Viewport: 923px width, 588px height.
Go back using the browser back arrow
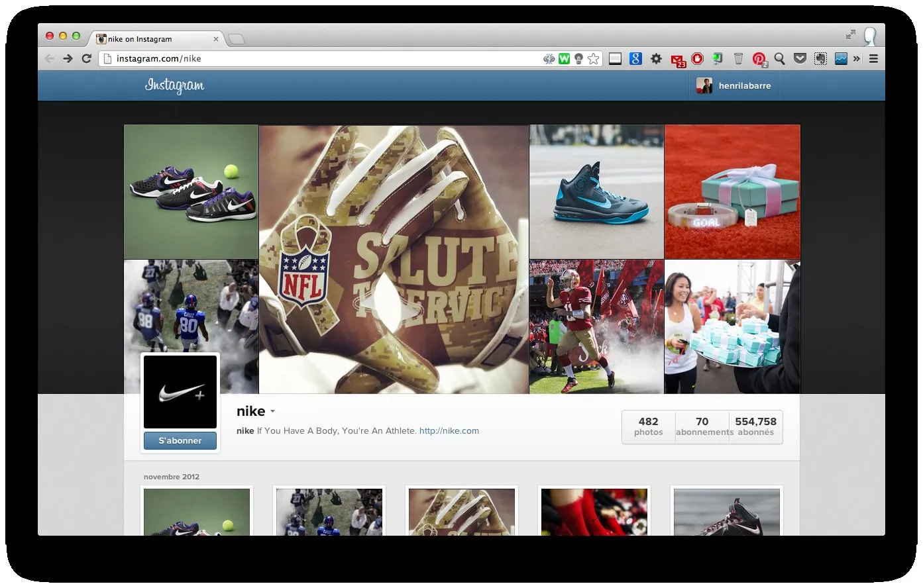[50, 59]
